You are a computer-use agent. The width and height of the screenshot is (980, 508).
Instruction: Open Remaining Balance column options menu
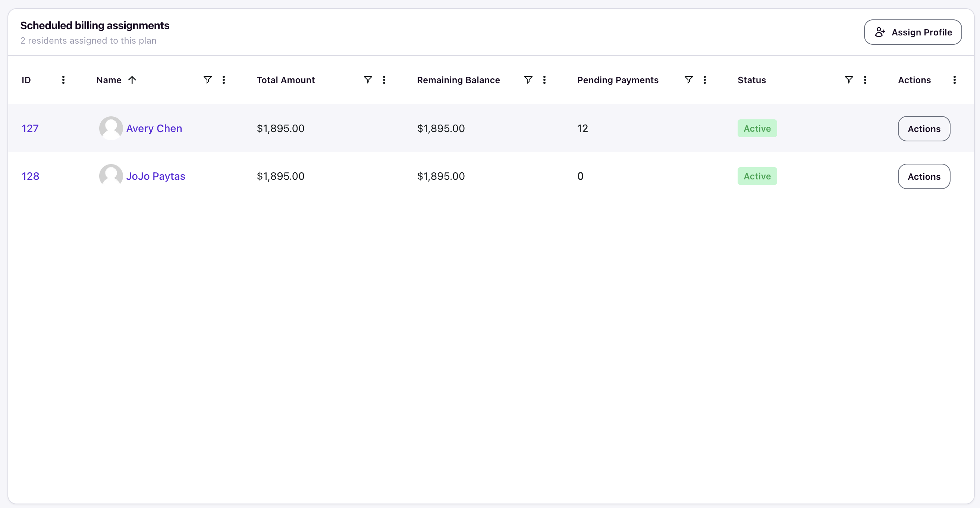pyautogui.click(x=544, y=80)
